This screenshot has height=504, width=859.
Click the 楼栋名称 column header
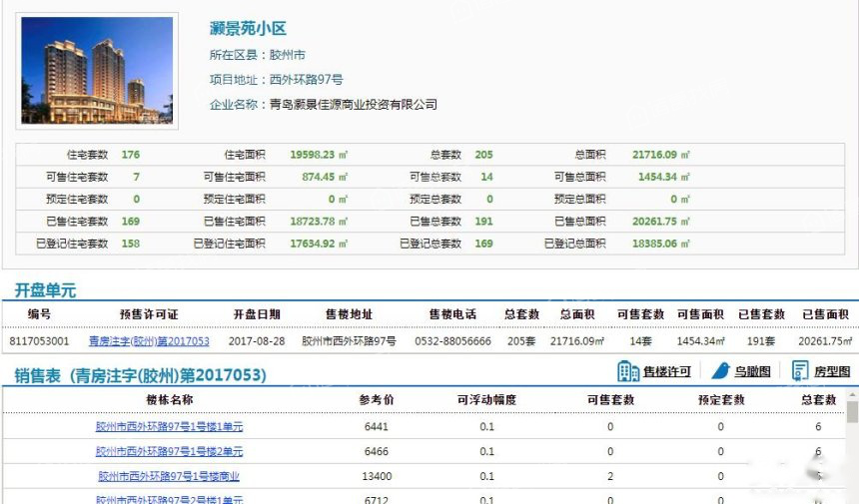click(169, 399)
